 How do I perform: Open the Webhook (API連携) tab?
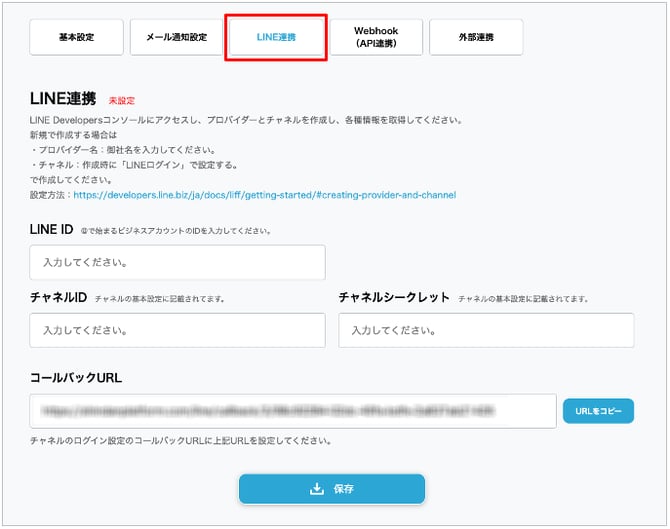(376, 37)
